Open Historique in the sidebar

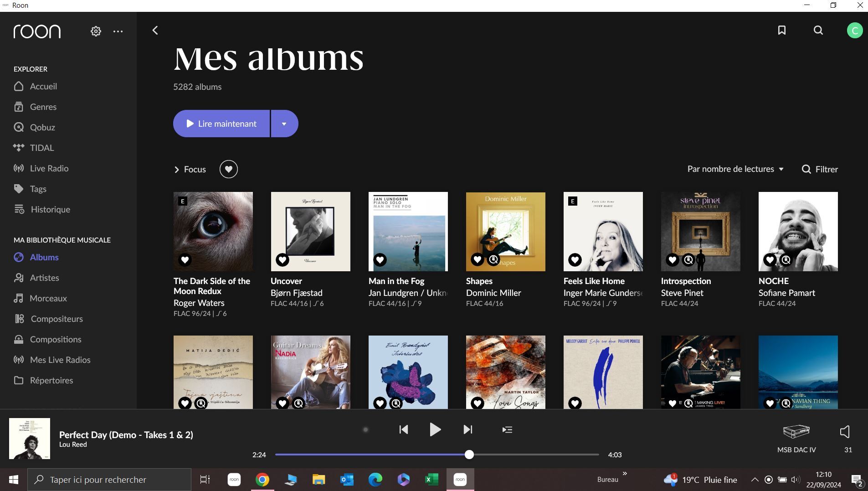pyautogui.click(x=42, y=209)
